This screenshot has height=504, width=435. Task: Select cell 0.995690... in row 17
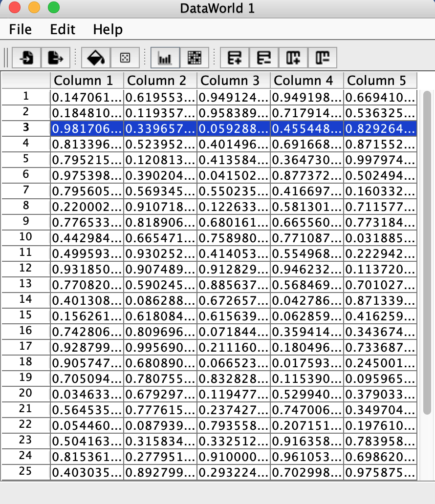tap(160, 347)
